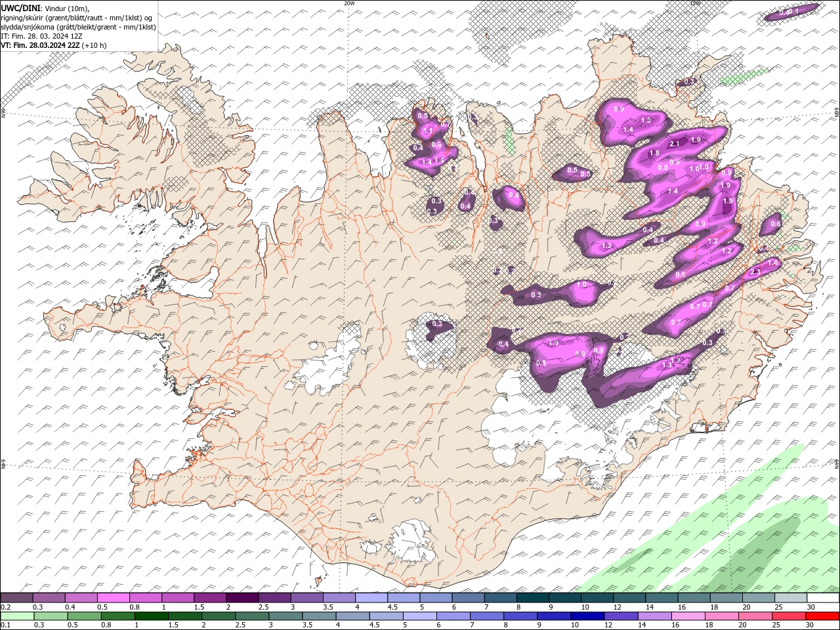Click the '0.2' label under the snow legend
The height and width of the screenshot is (630, 840).
7,607
